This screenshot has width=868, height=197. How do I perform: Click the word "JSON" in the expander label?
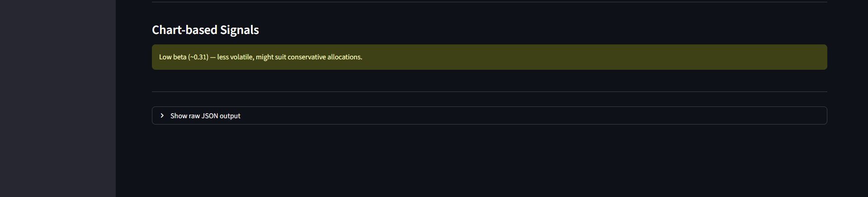pos(209,116)
